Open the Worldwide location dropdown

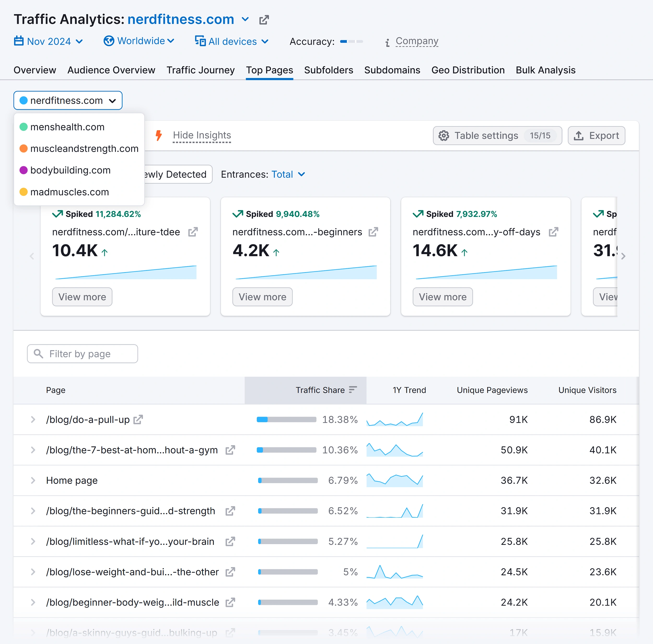[139, 41]
